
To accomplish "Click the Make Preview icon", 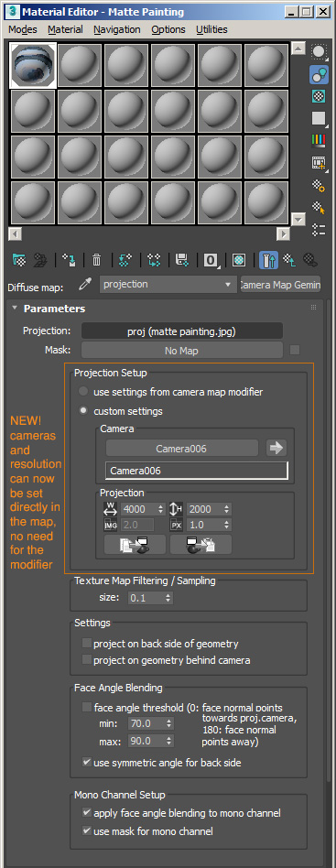I will click(319, 163).
